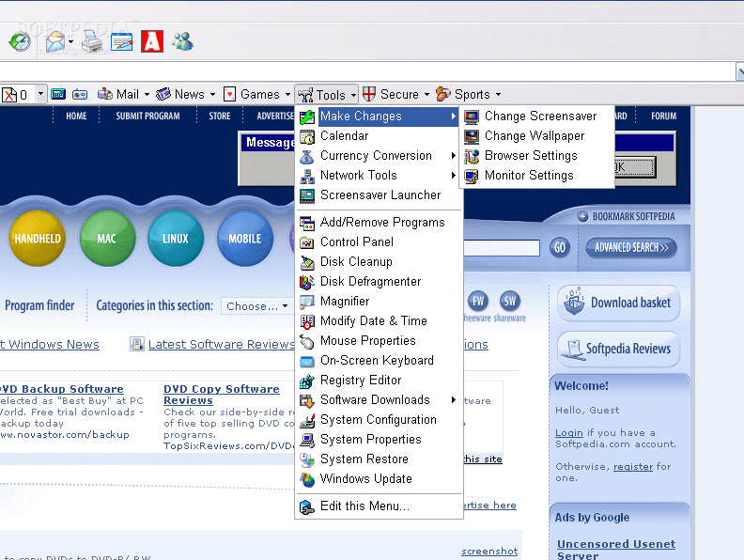The width and height of the screenshot is (744, 560).
Task: Open Latest Software Reviews link
Action: (x=221, y=345)
